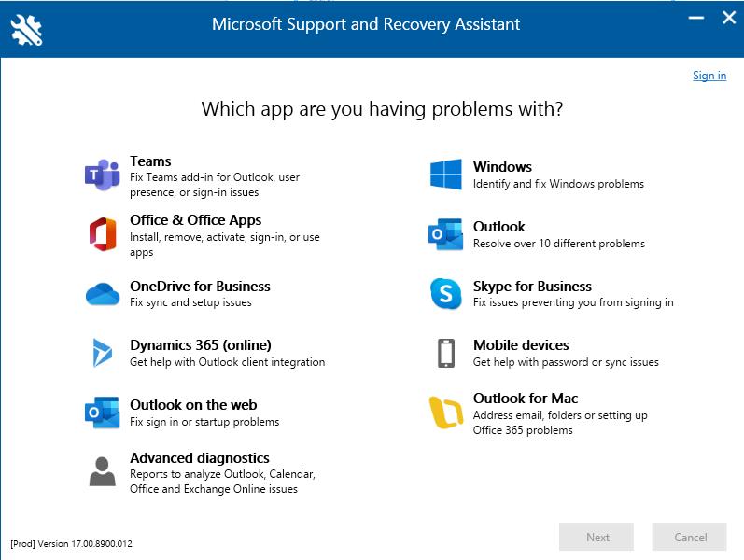This screenshot has height=560, width=744.
Task: Close the Support and Recovery Assistant window
Action: (x=729, y=18)
